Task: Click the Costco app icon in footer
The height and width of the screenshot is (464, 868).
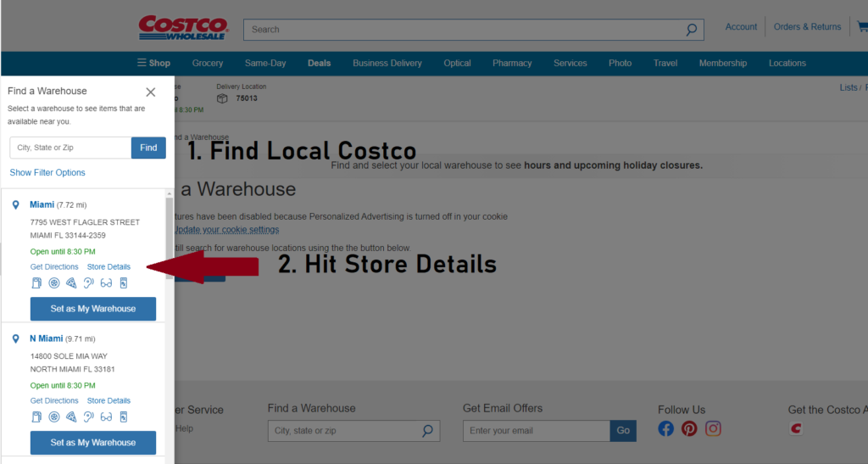Action: click(796, 428)
